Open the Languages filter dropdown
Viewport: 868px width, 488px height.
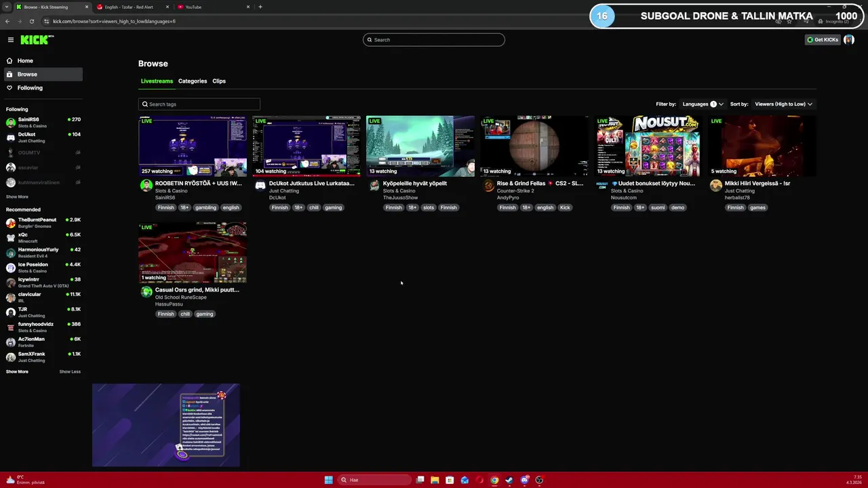[703, 104]
